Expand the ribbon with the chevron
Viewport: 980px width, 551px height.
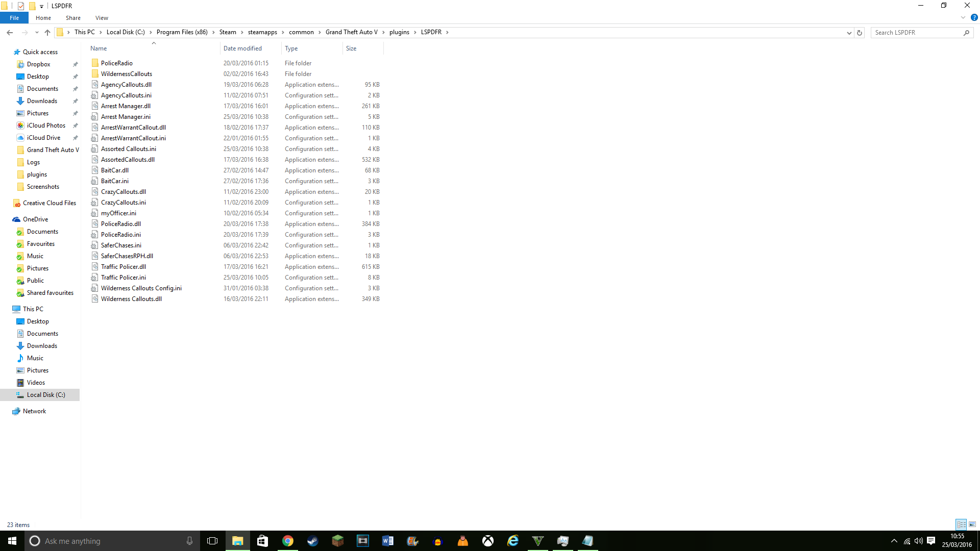pos(963,17)
